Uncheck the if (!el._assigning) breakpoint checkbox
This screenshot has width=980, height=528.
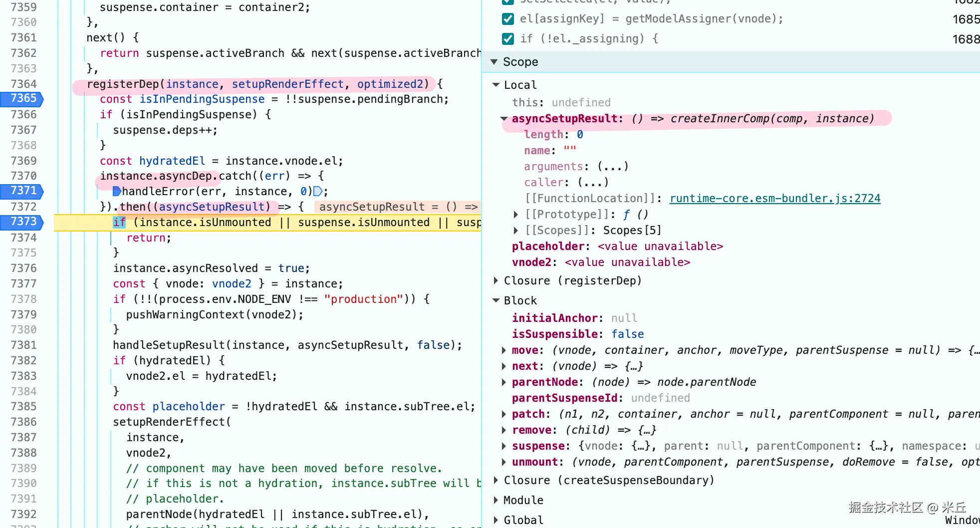pos(508,39)
